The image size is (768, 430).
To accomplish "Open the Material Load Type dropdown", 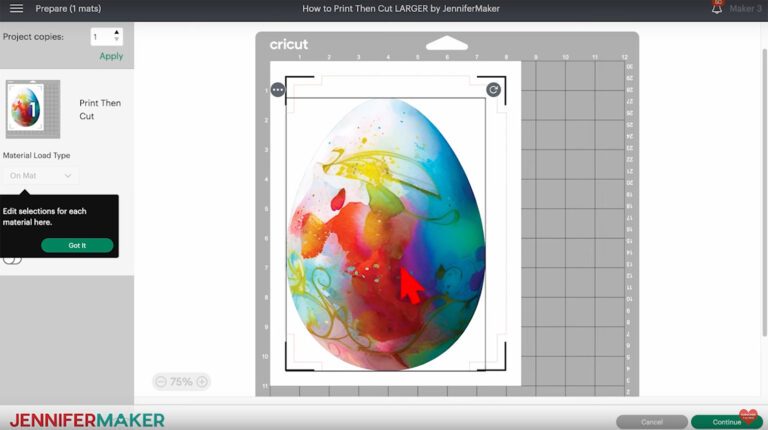I will point(41,175).
